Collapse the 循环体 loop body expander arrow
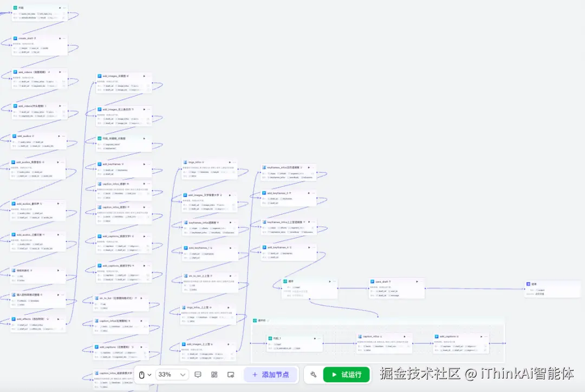The height and width of the screenshot is (392, 585). point(268,321)
